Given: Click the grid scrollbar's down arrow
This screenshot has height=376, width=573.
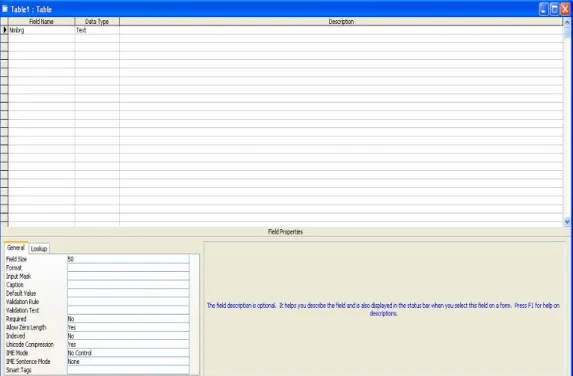Looking at the screenshot, I should coord(567,221).
